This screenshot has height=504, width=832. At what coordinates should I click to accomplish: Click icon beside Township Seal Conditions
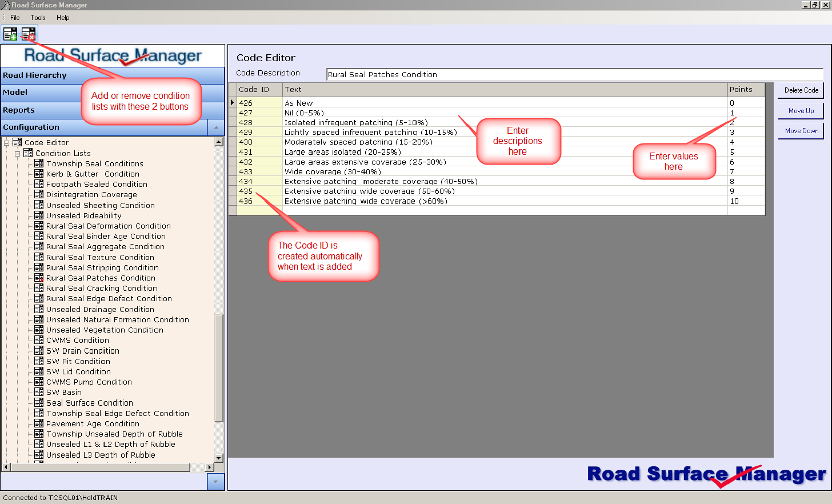(39, 163)
